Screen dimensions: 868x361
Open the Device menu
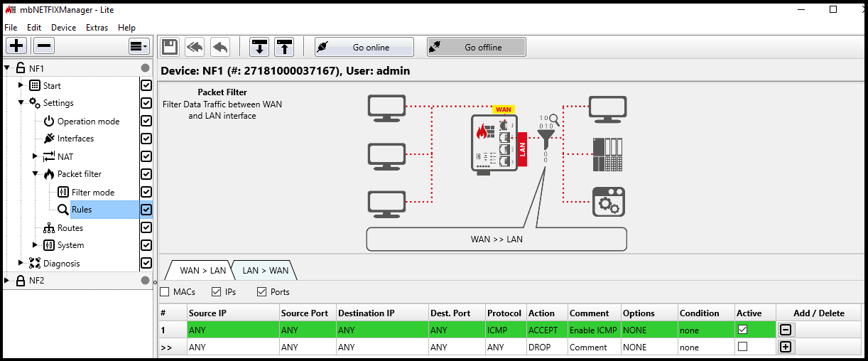click(64, 28)
